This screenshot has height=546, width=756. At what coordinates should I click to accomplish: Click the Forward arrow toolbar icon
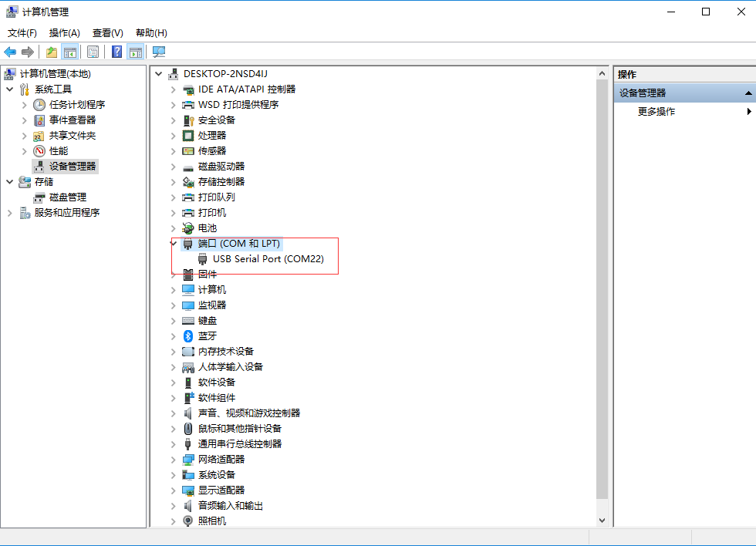point(28,52)
